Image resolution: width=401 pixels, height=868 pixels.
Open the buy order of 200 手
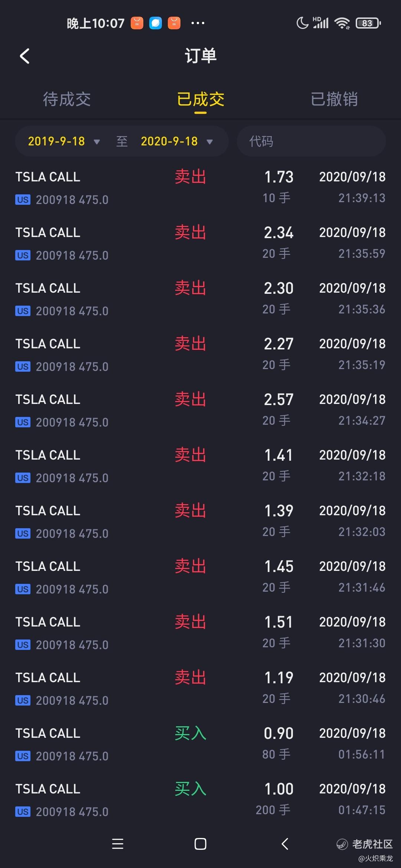point(200,799)
